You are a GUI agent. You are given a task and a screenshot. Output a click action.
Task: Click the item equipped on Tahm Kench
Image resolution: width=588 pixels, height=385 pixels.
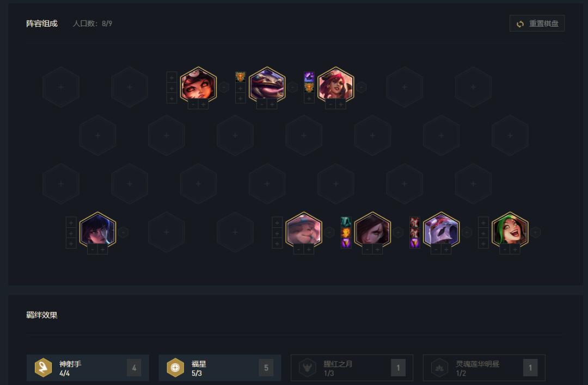pyautogui.click(x=241, y=77)
